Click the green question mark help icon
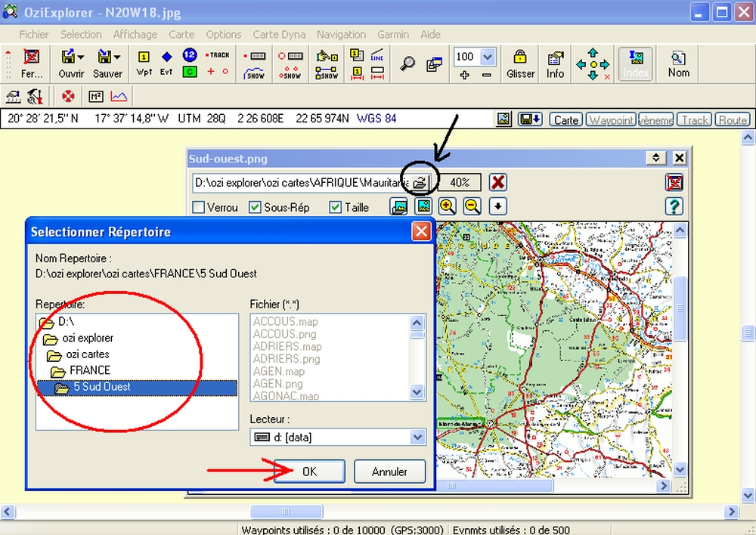The width and height of the screenshot is (756, 535). (674, 206)
